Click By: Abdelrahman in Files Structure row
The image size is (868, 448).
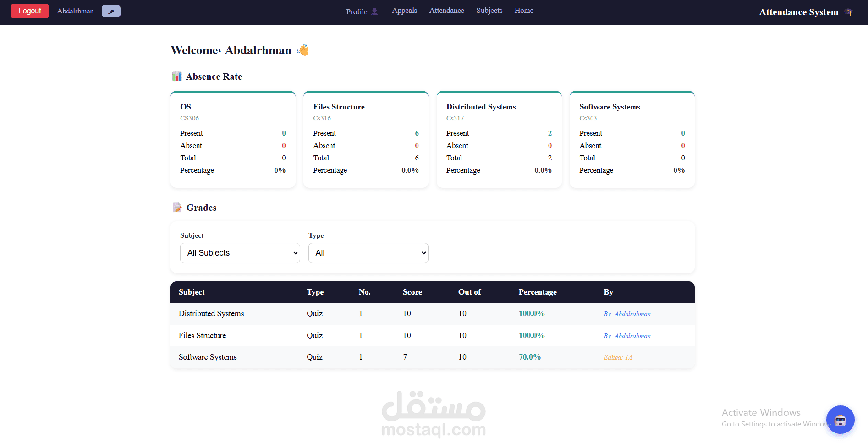[x=627, y=336]
